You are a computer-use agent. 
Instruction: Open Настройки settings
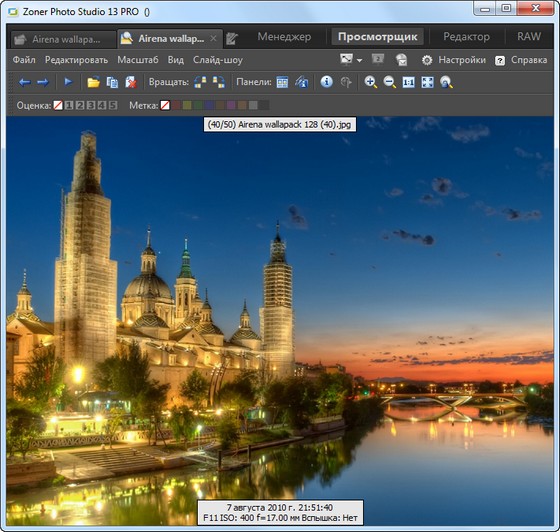[x=462, y=60]
